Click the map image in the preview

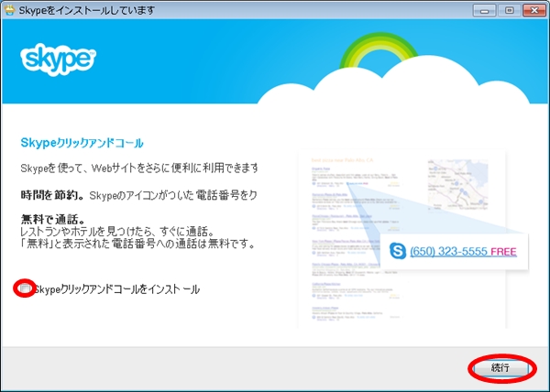[457, 184]
